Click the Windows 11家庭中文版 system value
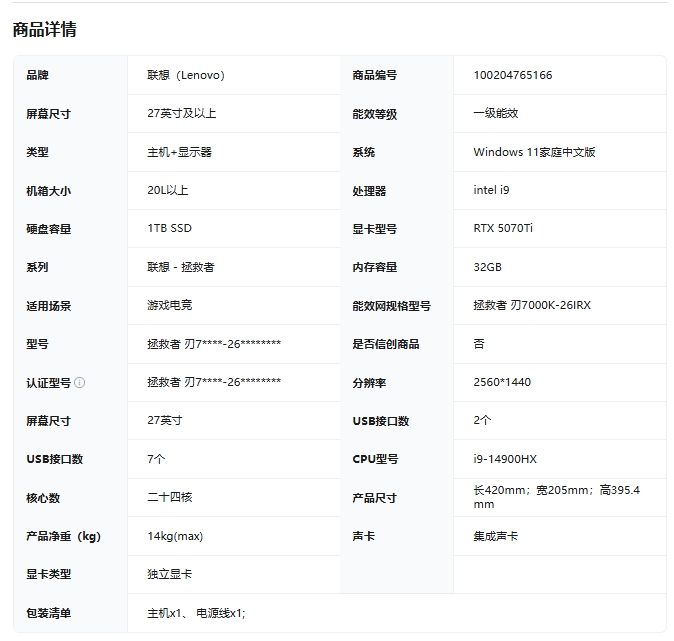 pos(534,152)
